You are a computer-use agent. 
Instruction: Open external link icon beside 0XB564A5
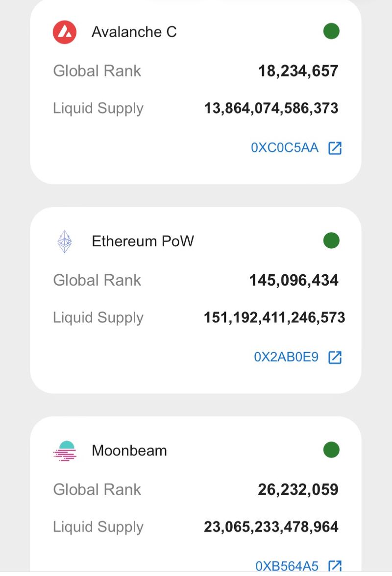(335, 566)
